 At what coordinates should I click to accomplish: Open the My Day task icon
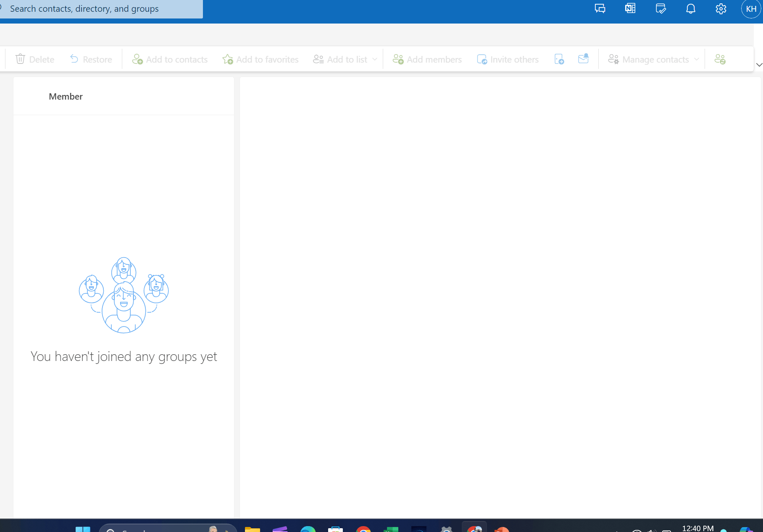point(660,8)
